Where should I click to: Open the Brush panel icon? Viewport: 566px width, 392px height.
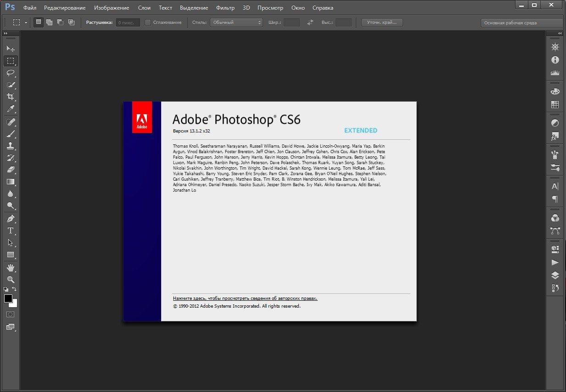click(x=555, y=155)
